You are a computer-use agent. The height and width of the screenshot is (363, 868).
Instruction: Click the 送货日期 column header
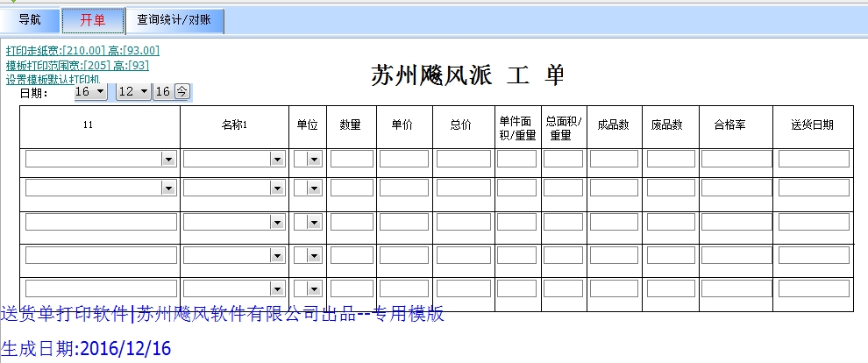[x=812, y=125]
